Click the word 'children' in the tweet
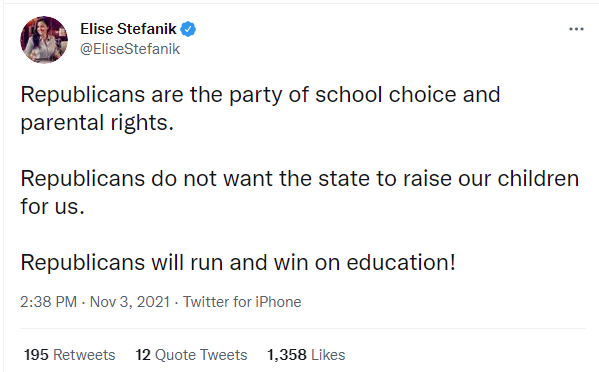The width and height of the screenshot is (599, 372). [x=538, y=178]
